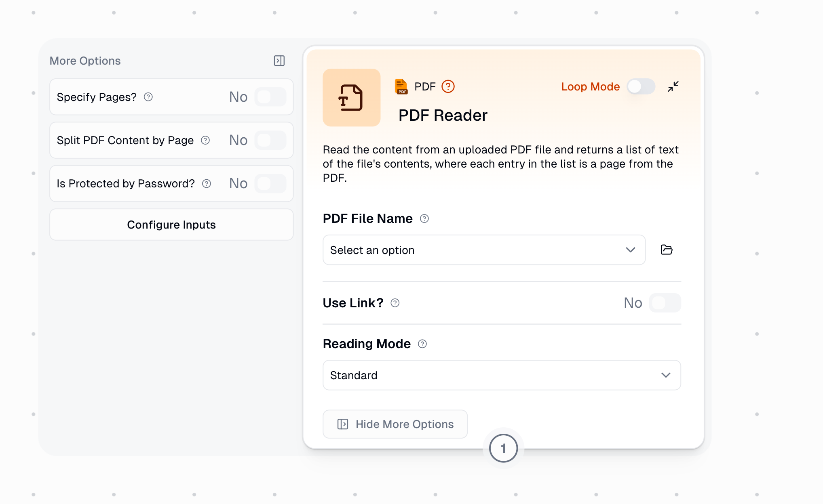Image resolution: width=823 pixels, height=504 pixels.
Task: Click the orange help icon next to PDF
Action: point(448,86)
